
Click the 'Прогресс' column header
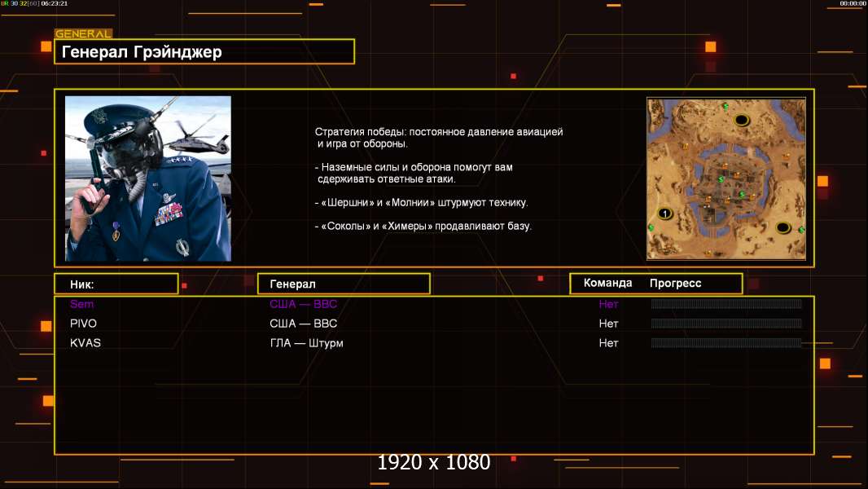675,283
